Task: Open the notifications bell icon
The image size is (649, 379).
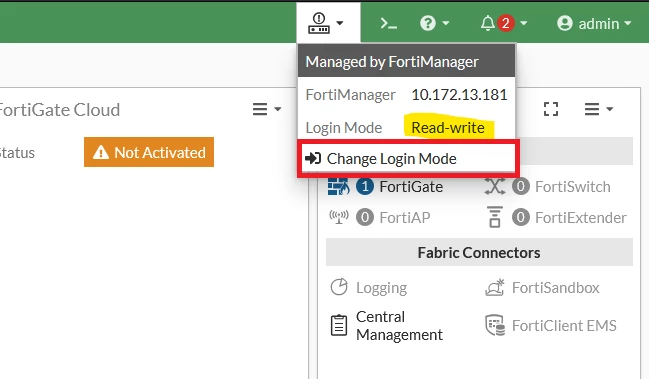Action: coord(488,23)
